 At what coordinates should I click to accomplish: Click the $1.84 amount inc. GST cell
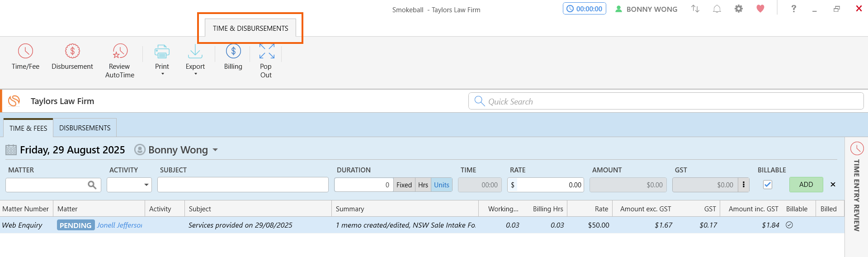pos(770,225)
